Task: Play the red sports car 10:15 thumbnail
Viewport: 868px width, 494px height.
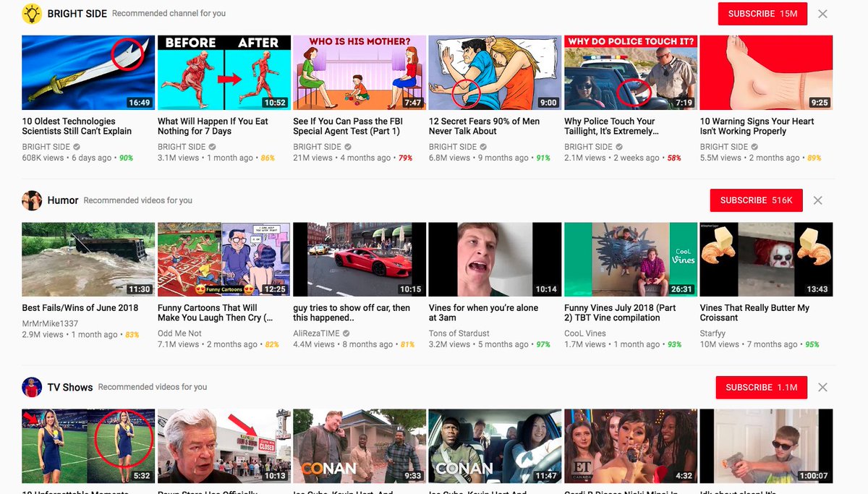Action: tap(359, 260)
